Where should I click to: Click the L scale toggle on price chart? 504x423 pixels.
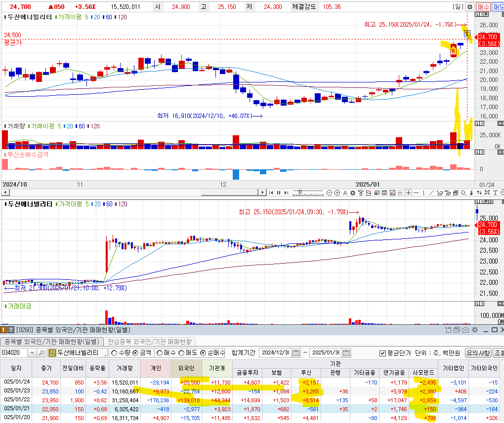[477, 14]
